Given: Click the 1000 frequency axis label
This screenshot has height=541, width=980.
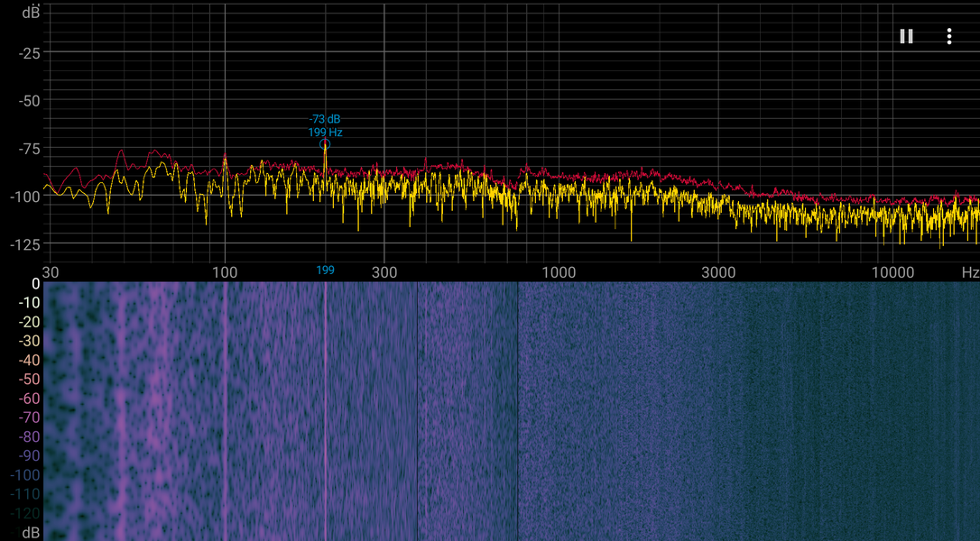Looking at the screenshot, I should coord(558,272).
